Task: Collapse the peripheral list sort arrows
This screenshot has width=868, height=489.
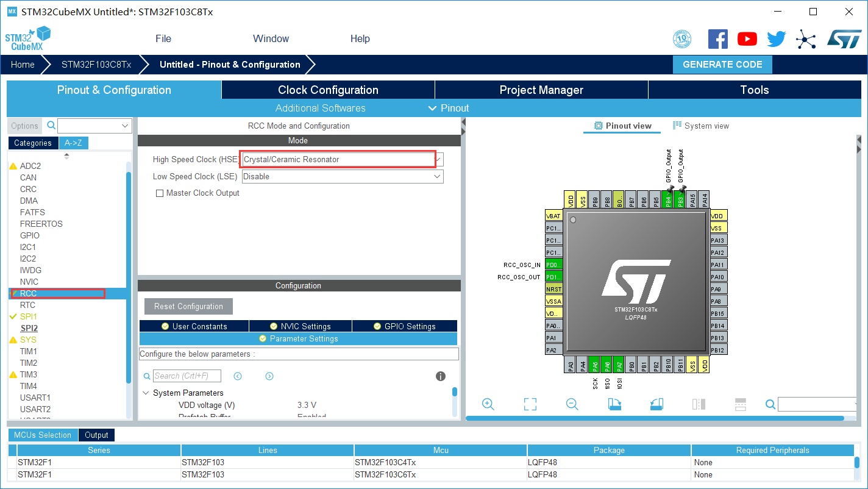Action: 66,155
